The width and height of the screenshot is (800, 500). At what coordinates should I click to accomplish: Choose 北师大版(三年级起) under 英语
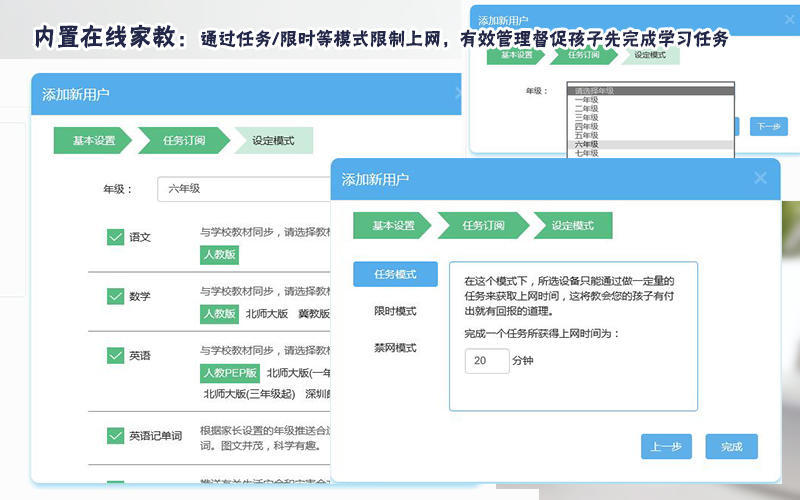[249, 394]
